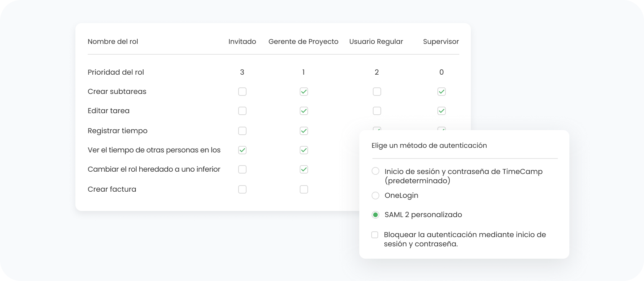Screen dimensions: 644x281
Task: Click the Ver el tiempo de otras personas label
Action: coord(154,150)
